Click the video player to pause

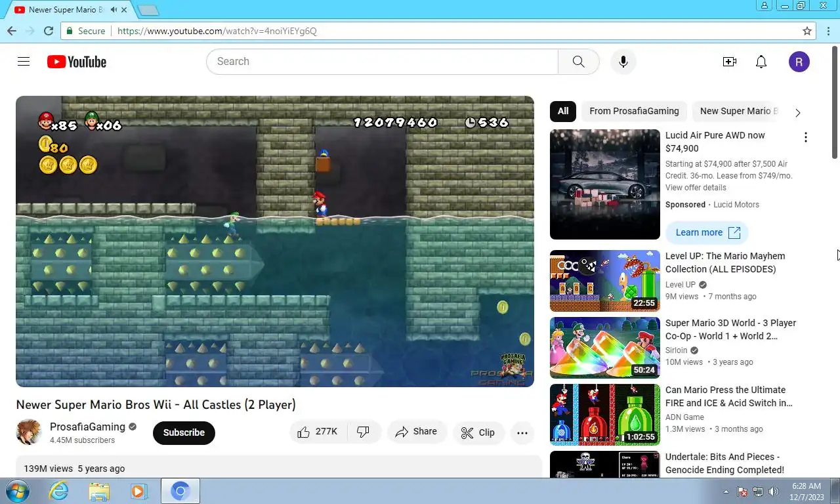click(275, 241)
